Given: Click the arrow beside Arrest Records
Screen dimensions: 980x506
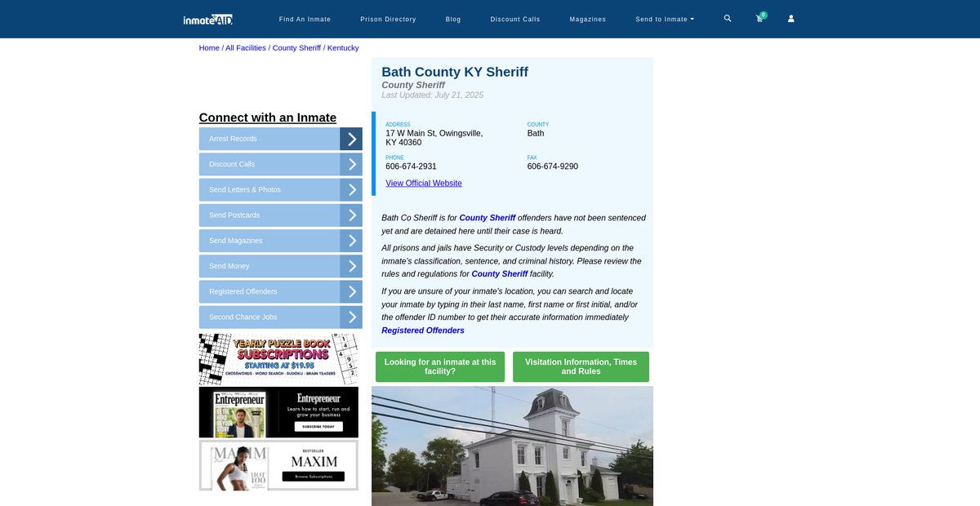Looking at the screenshot, I should (351, 139).
